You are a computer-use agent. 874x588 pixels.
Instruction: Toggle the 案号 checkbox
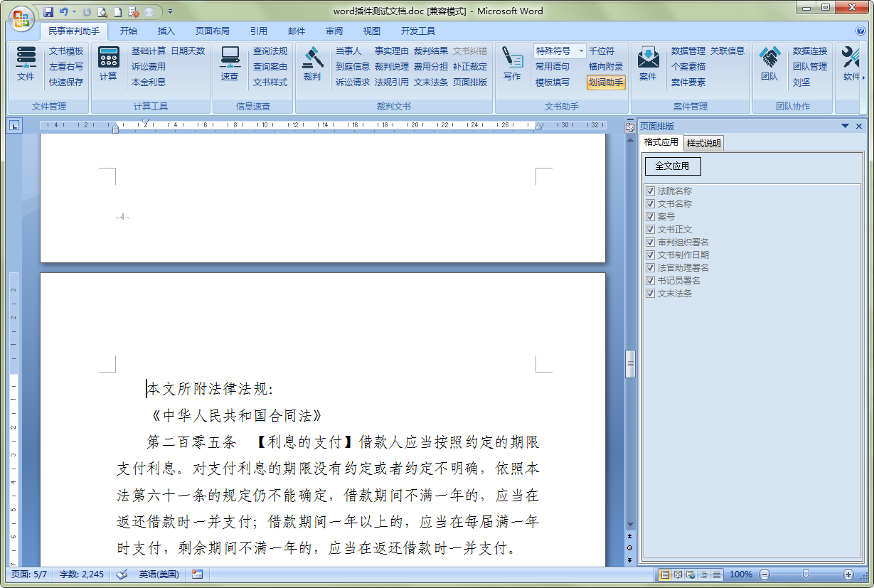[650, 217]
